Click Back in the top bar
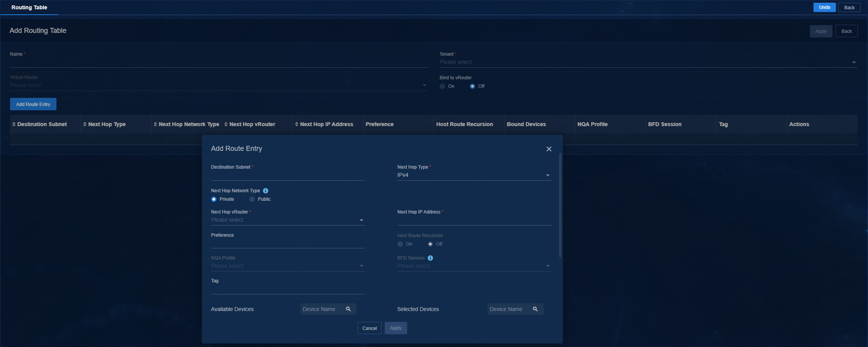The image size is (868, 347). point(849,7)
